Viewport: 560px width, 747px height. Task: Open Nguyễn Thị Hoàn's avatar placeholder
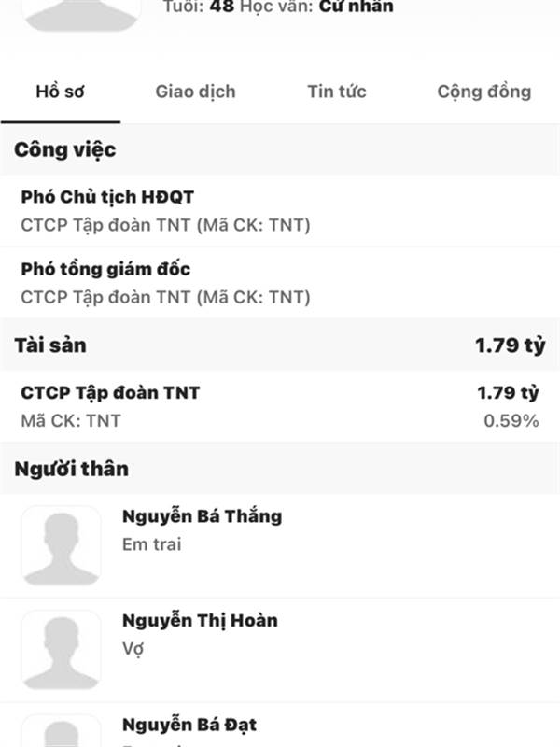point(62,650)
